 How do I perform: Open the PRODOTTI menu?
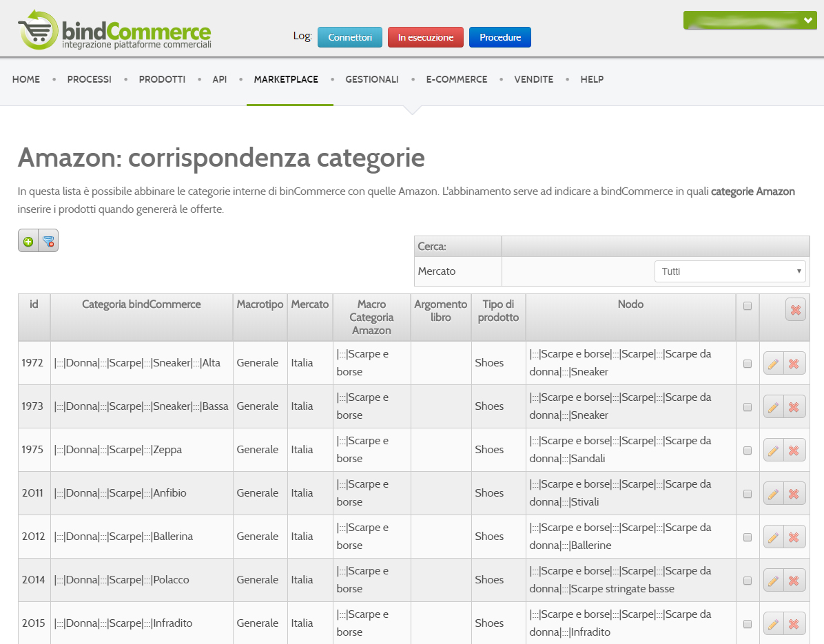click(x=162, y=79)
